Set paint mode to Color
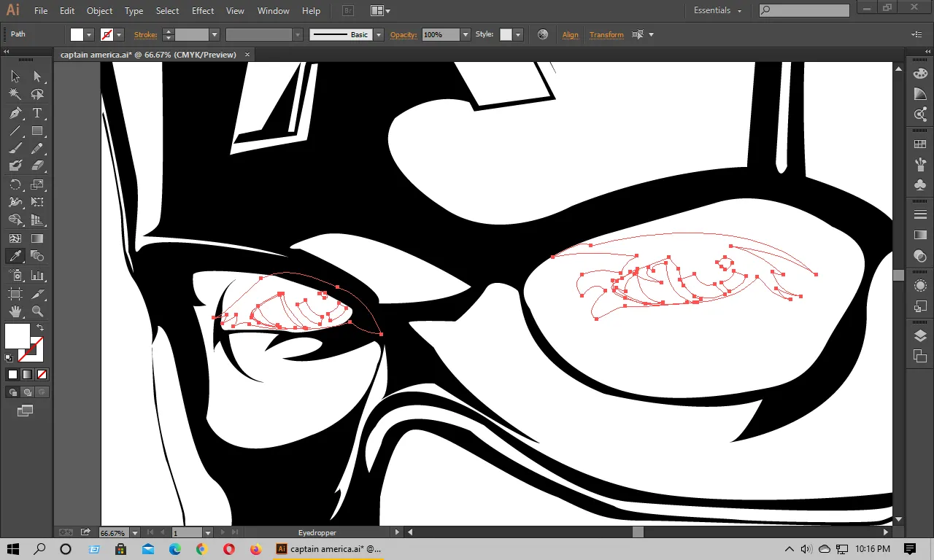This screenshot has height=560, width=934. click(12, 375)
